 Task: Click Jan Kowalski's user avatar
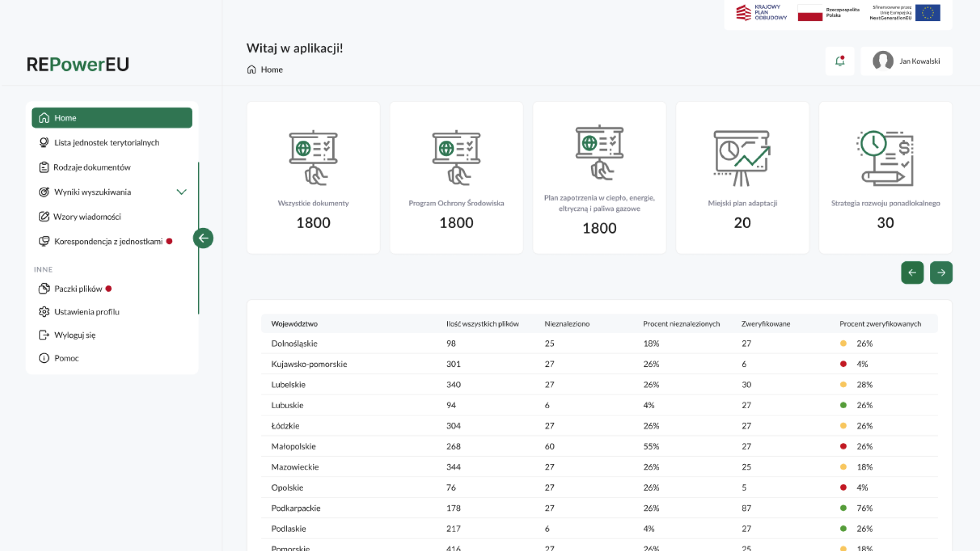(883, 61)
